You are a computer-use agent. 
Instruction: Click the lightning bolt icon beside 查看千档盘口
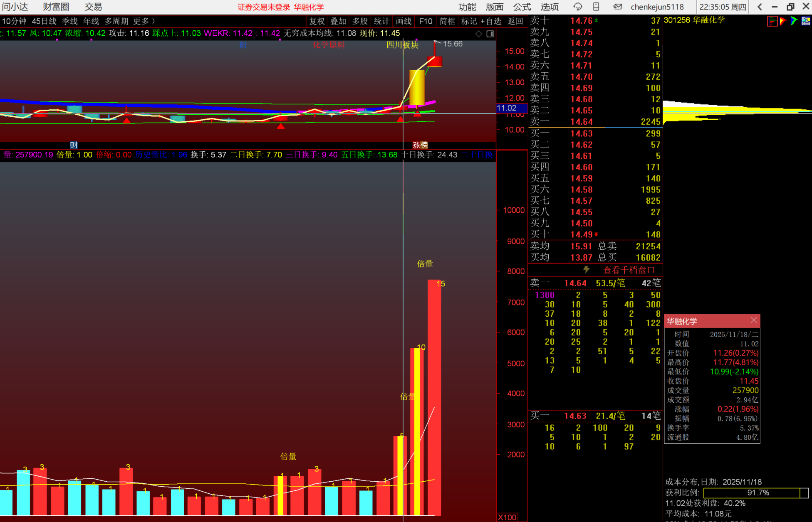click(x=587, y=270)
